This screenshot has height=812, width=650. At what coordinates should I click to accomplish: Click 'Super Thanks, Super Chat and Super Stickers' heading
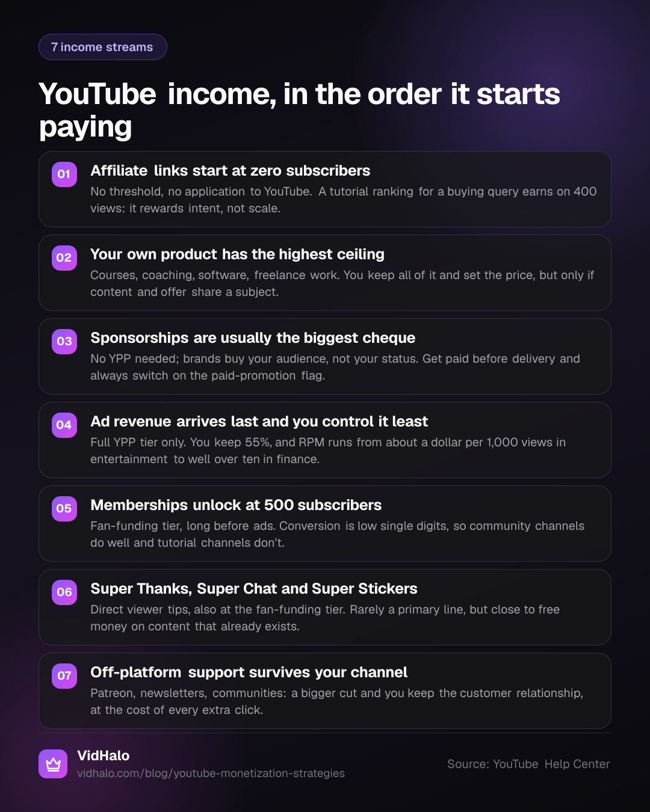click(x=254, y=589)
